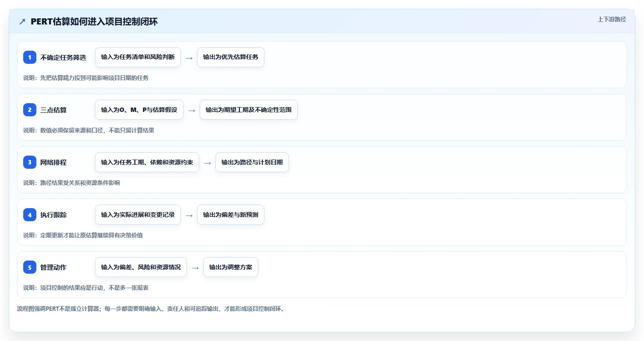Click the 输出为调整方案 box
644x341 pixels.
[x=231, y=267]
